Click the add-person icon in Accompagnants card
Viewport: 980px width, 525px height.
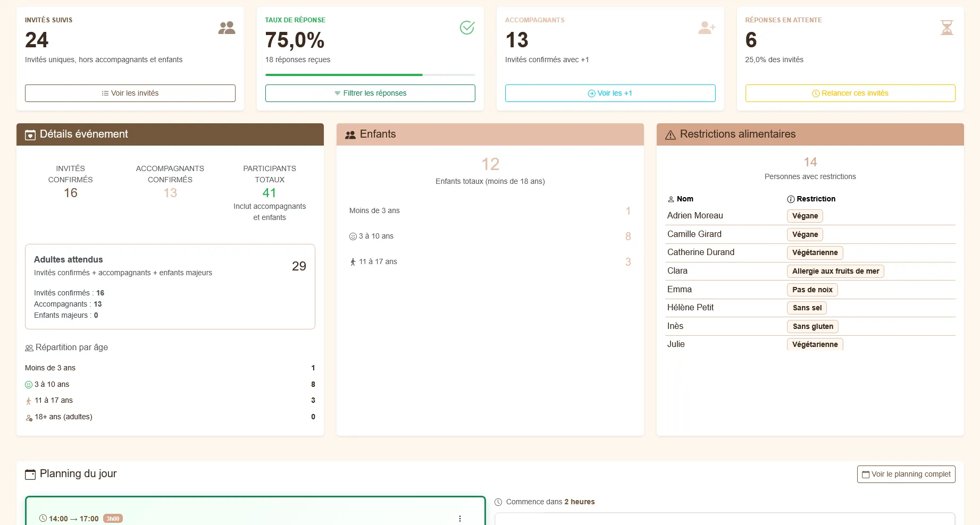707,28
